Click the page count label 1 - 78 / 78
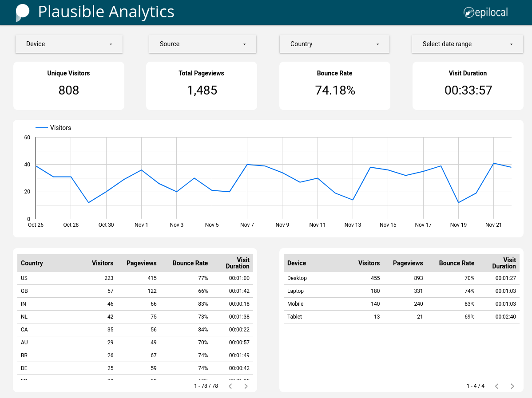 206,386
